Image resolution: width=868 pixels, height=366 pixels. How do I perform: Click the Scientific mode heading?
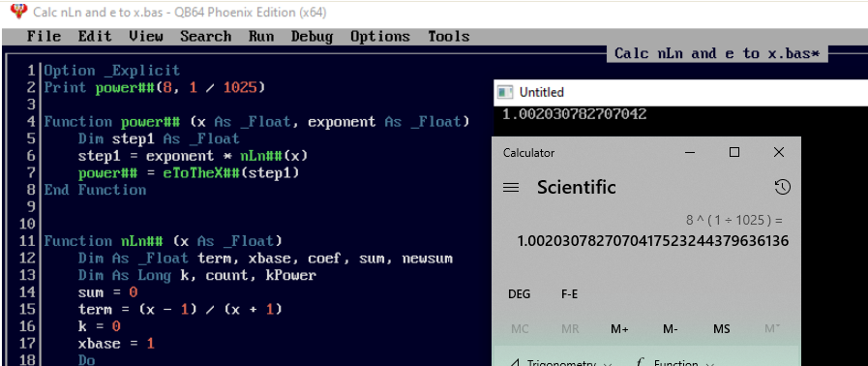point(577,187)
